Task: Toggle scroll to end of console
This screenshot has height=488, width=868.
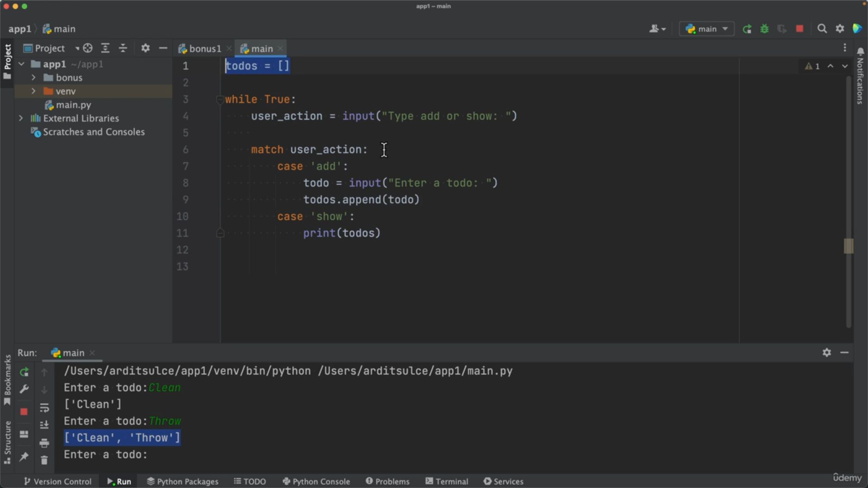Action: point(44,425)
